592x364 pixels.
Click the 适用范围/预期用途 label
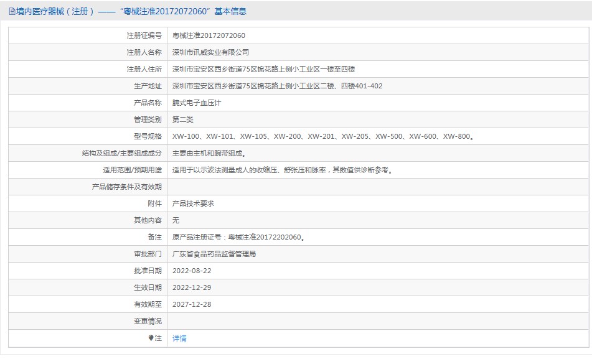132,170
